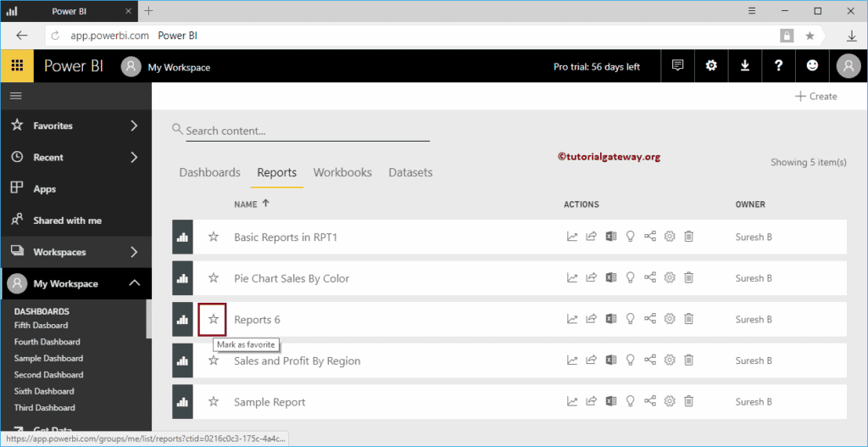Open settings gear for Pie Chart Sales By Color
Screen dimensions: 868x447
670,278
